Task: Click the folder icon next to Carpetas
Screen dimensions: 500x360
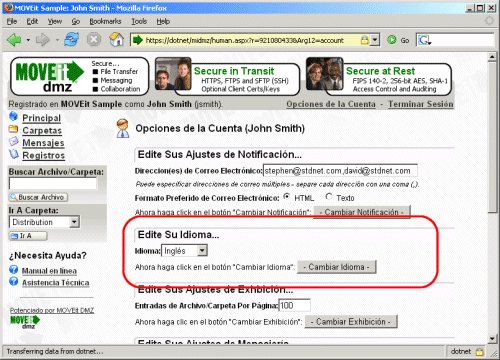Action: (14, 129)
